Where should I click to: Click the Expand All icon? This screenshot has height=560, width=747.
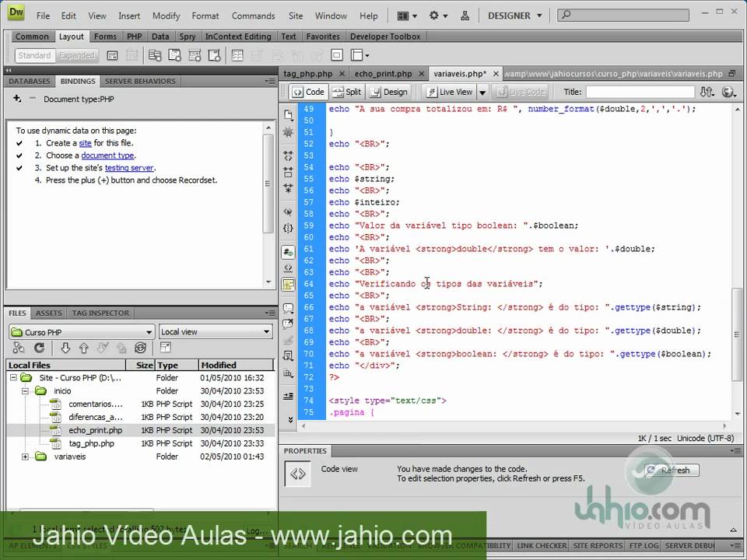pos(288,188)
